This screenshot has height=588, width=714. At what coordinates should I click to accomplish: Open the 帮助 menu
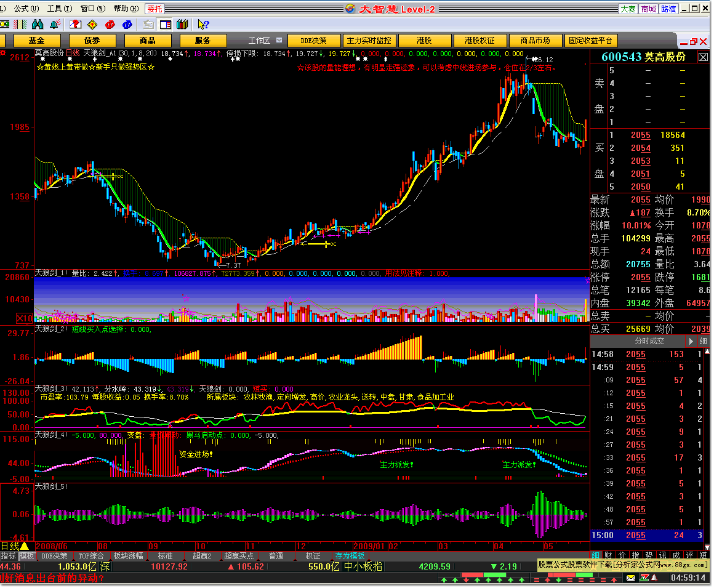tap(126, 9)
